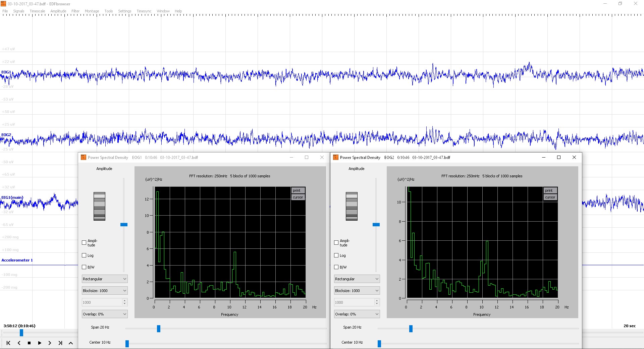Enable Amplitude checkbox in EOG2 PSD window

pos(336,243)
